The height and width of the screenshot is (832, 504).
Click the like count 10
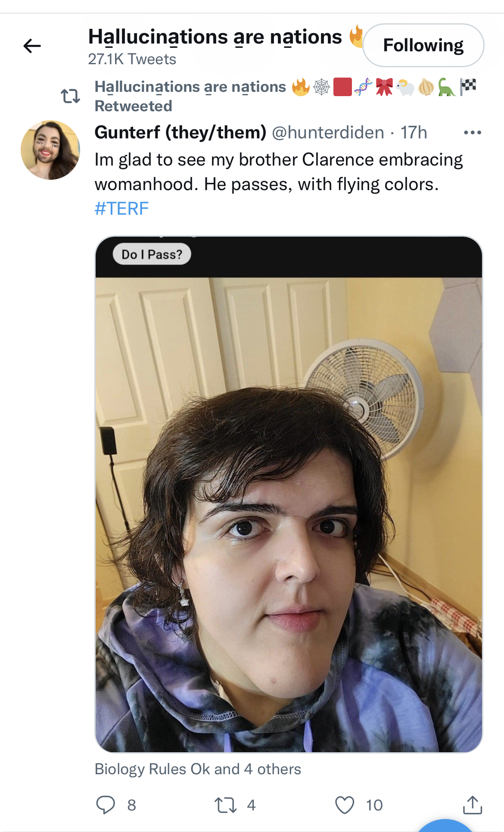[x=374, y=805]
